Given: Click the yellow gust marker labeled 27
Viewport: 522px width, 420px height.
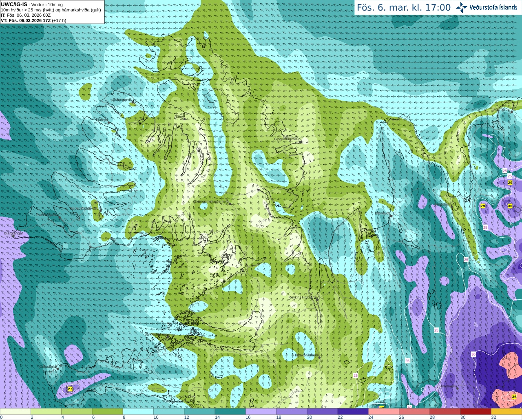Looking at the screenshot, I should coord(70,389).
